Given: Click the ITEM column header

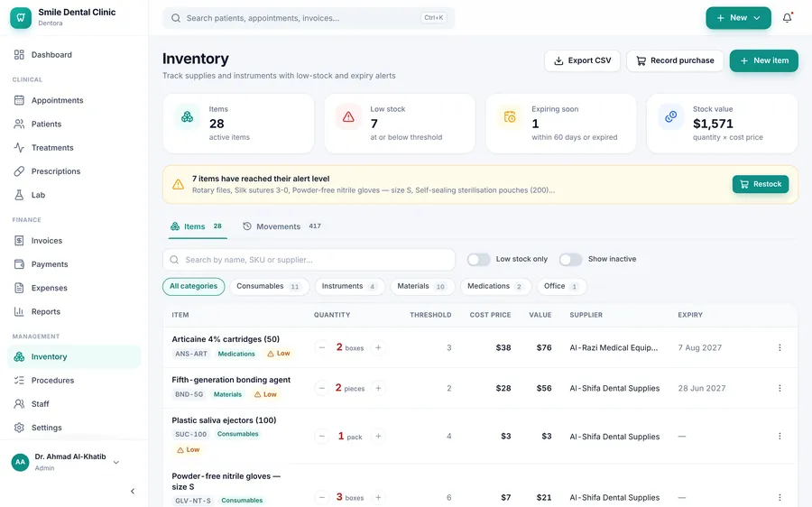Looking at the screenshot, I should (x=180, y=315).
